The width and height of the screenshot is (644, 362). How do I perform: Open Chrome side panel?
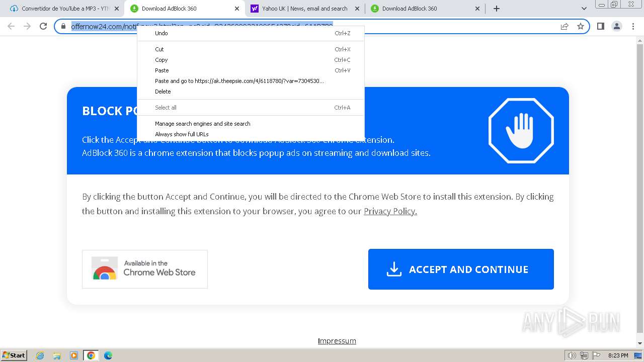[600, 26]
